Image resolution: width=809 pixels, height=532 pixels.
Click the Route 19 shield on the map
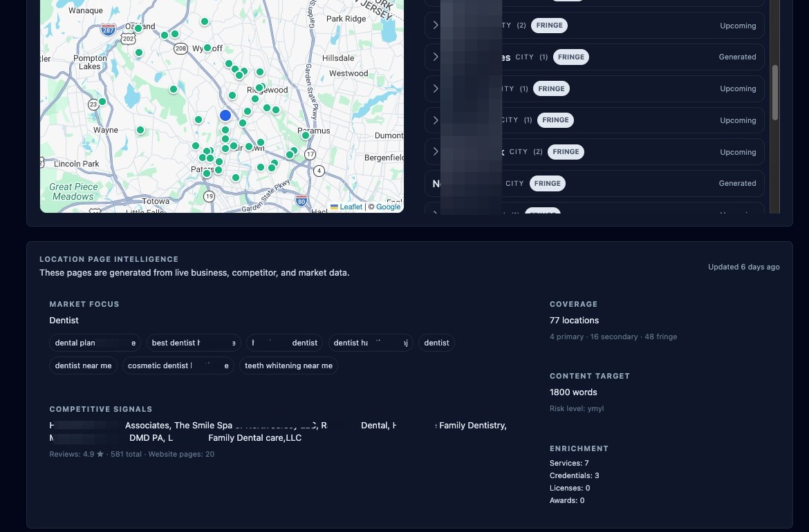click(x=209, y=196)
